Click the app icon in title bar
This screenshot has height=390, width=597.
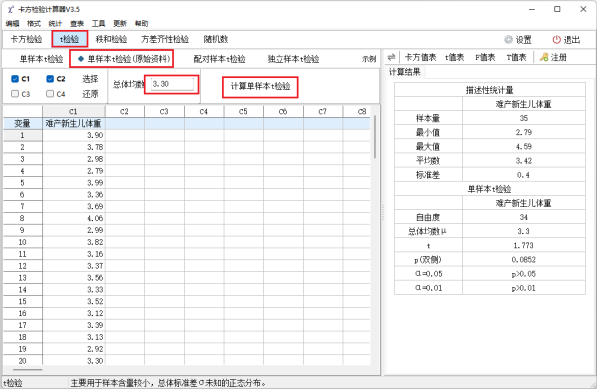[11, 9]
